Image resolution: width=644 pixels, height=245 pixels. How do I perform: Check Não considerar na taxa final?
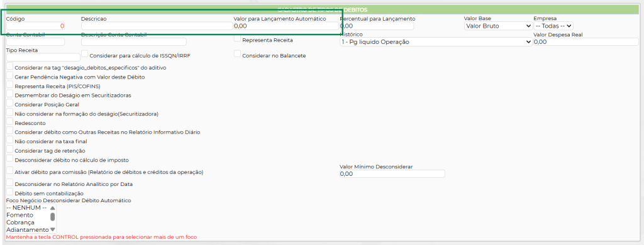[10, 140]
